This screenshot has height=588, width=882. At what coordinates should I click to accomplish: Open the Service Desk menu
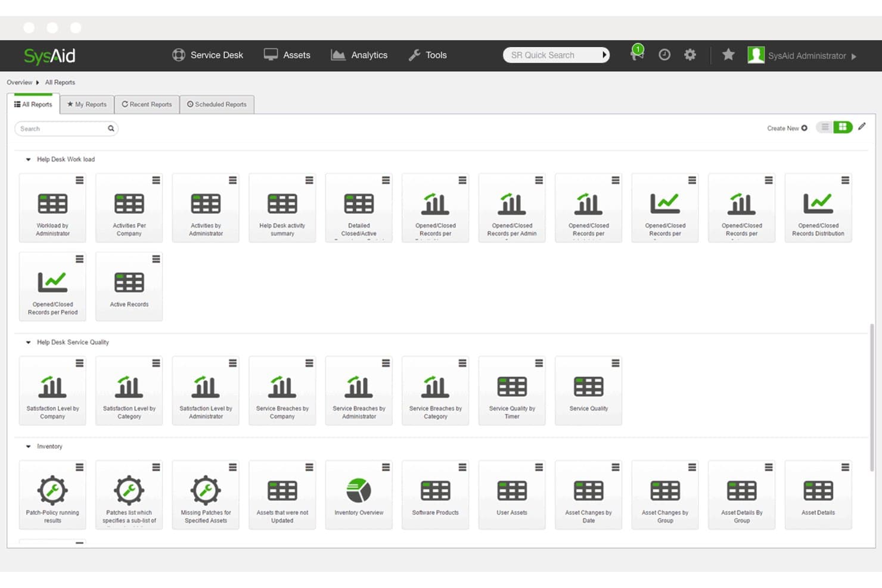click(x=208, y=55)
